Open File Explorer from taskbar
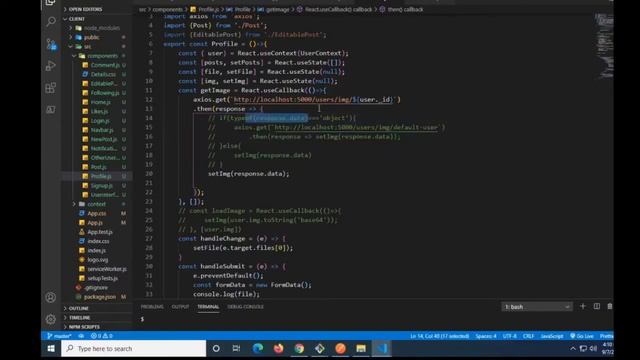Viewport: 640px width, 360px height. tap(361, 349)
